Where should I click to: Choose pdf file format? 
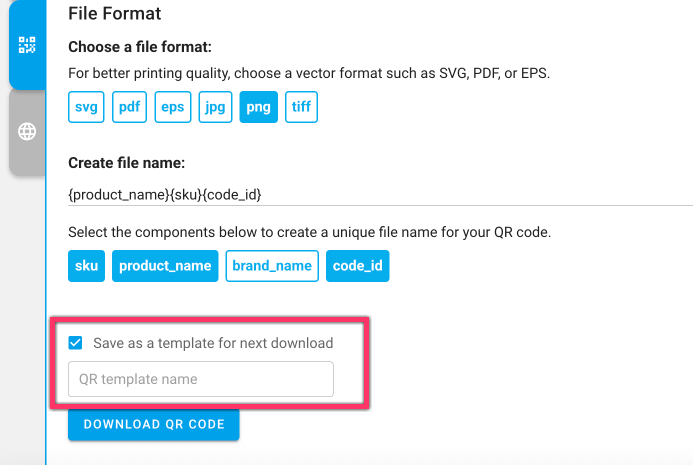[x=129, y=108]
